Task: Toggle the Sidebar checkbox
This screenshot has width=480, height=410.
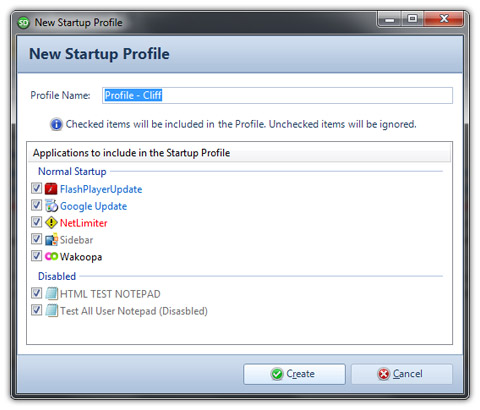Action: [x=36, y=239]
